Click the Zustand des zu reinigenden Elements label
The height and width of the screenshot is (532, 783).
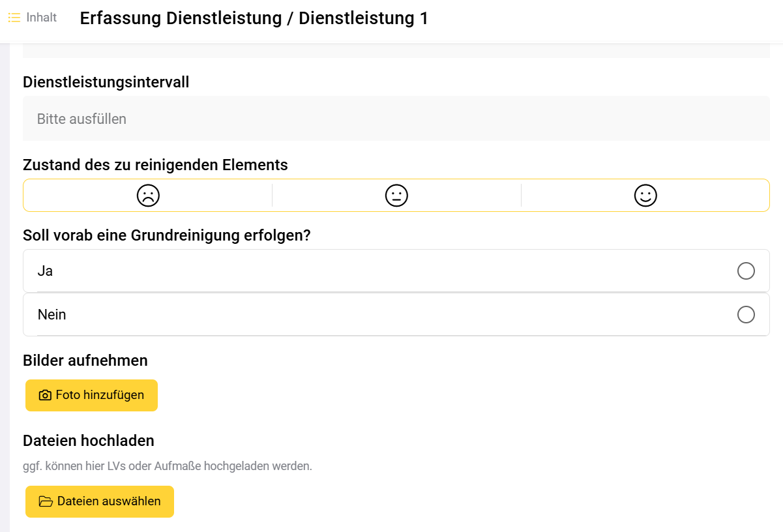[155, 165]
